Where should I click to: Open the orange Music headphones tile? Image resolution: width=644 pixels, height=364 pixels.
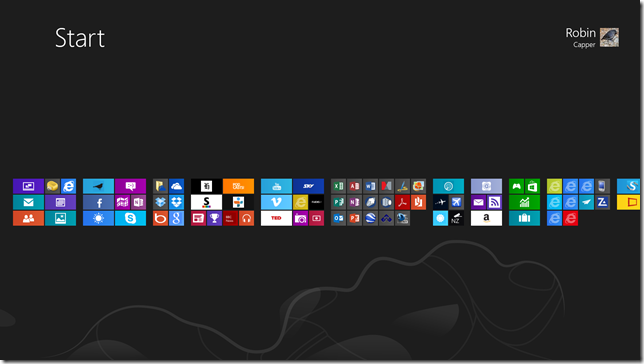click(x=246, y=218)
